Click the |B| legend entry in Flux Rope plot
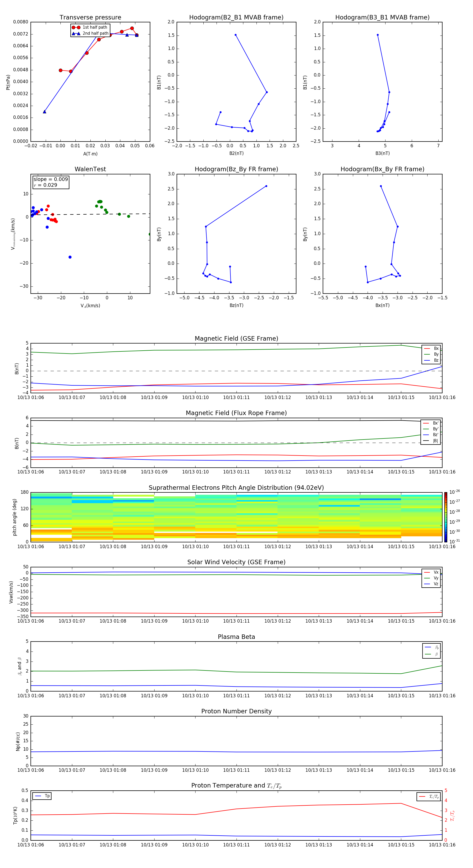 tap(431, 441)
